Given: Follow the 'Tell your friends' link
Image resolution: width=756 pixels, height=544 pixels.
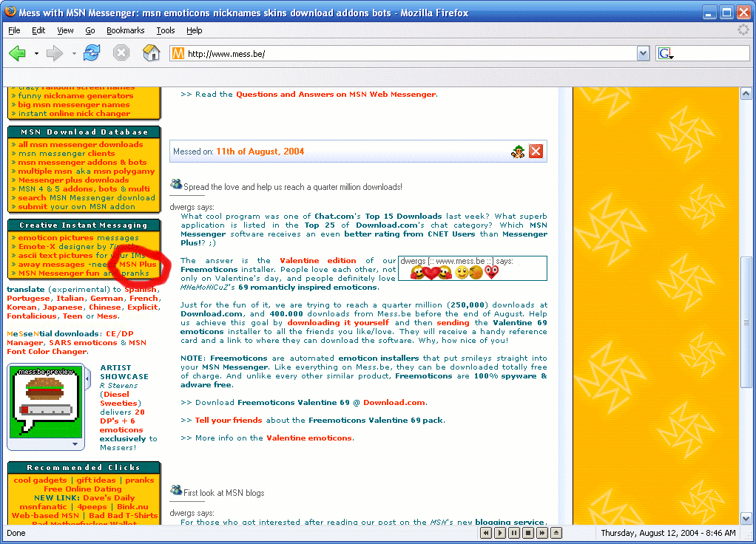Looking at the screenshot, I should 229,420.
